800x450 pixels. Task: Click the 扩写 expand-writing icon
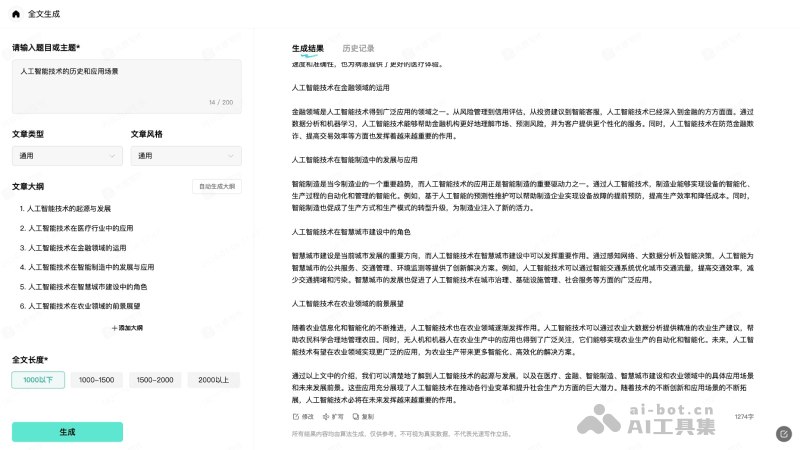[324, 416]
